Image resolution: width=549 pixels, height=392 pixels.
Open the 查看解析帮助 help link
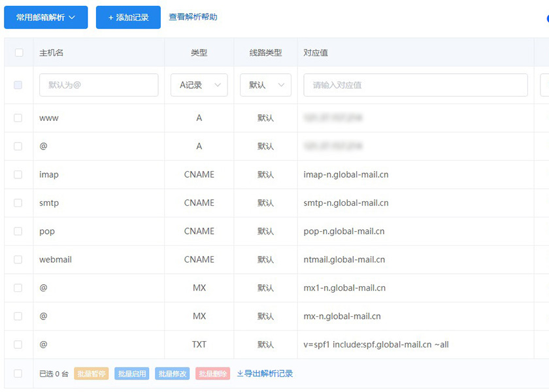[192, 18]
